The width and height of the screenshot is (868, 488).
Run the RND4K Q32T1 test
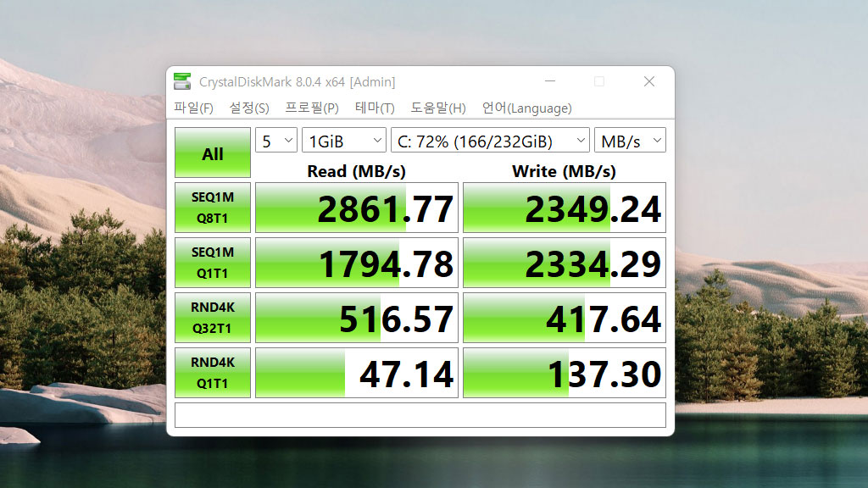(213, 318)
